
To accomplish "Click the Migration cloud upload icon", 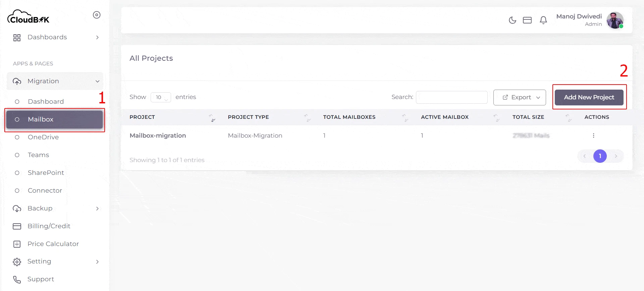I will [x=17, y=81].
